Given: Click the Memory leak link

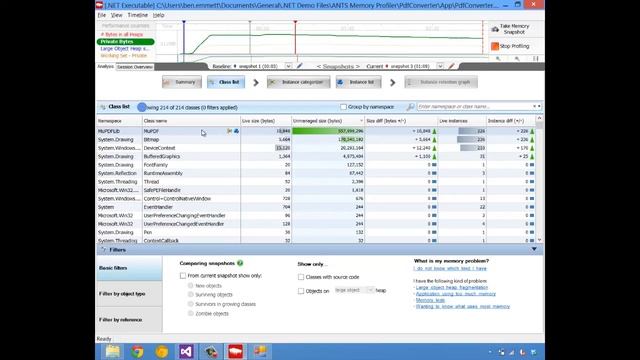Looking at the screenshot, I should click(430, 300).
